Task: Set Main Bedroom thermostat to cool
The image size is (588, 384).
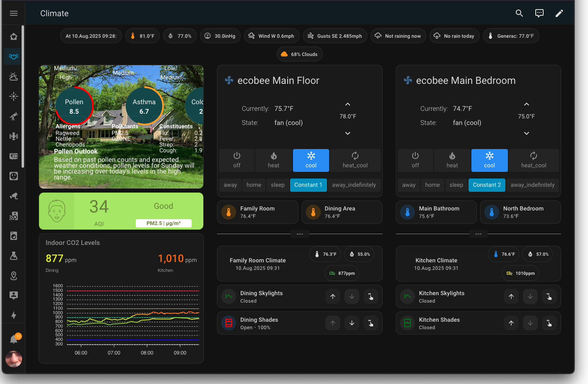Action: [x=490, y=160]
